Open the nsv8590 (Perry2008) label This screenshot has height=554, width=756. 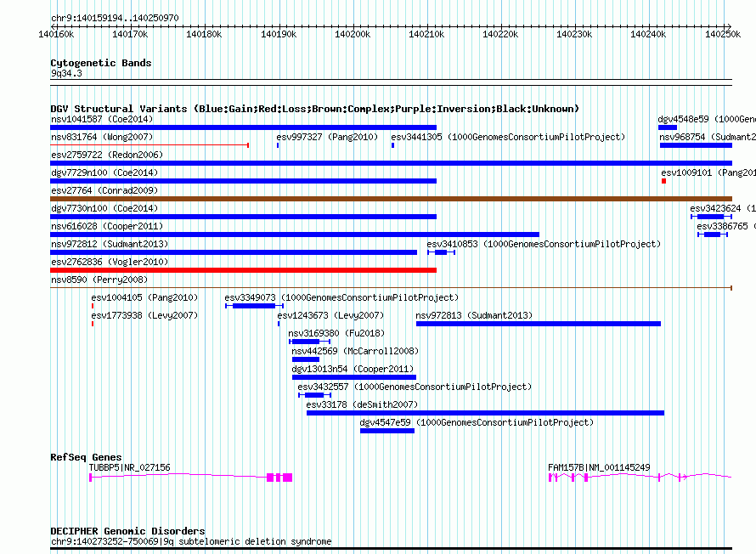99,280
